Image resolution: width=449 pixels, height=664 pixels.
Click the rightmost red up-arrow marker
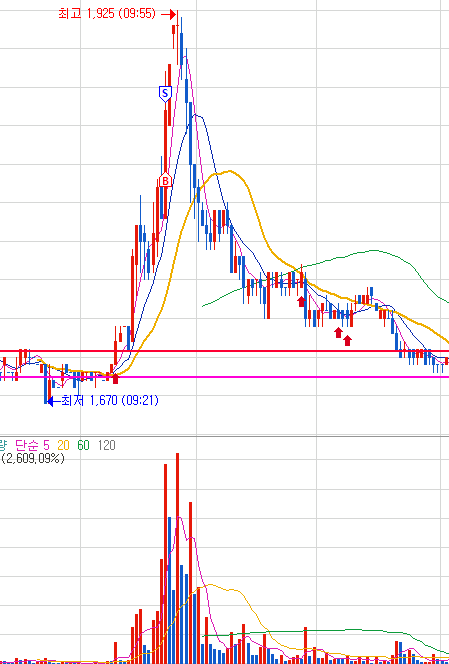point(347,340)
